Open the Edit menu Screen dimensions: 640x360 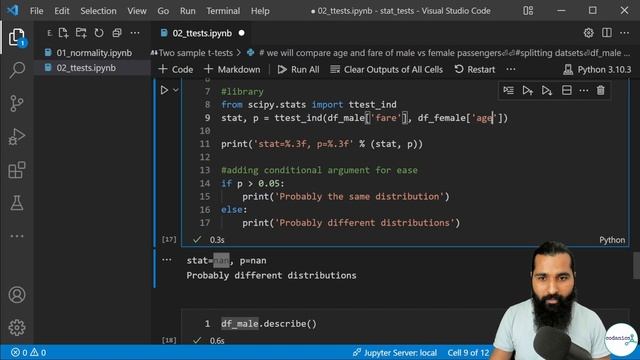[x=62, y=11]
